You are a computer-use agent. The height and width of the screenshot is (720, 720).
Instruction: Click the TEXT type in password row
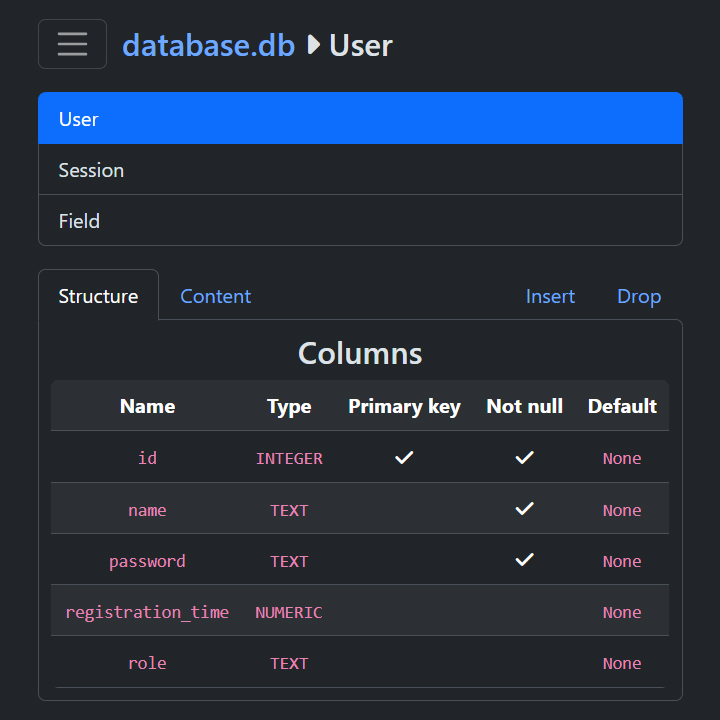(289, 561)
